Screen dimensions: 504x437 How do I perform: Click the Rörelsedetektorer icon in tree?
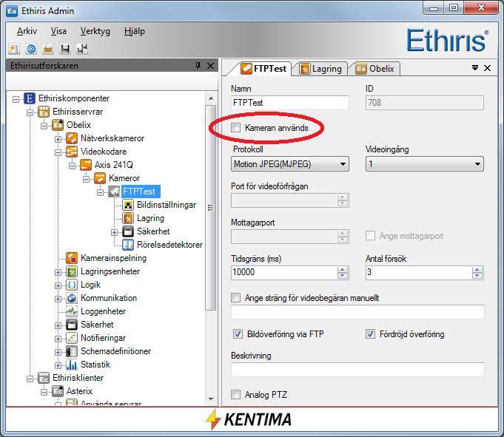coord(128,245)
